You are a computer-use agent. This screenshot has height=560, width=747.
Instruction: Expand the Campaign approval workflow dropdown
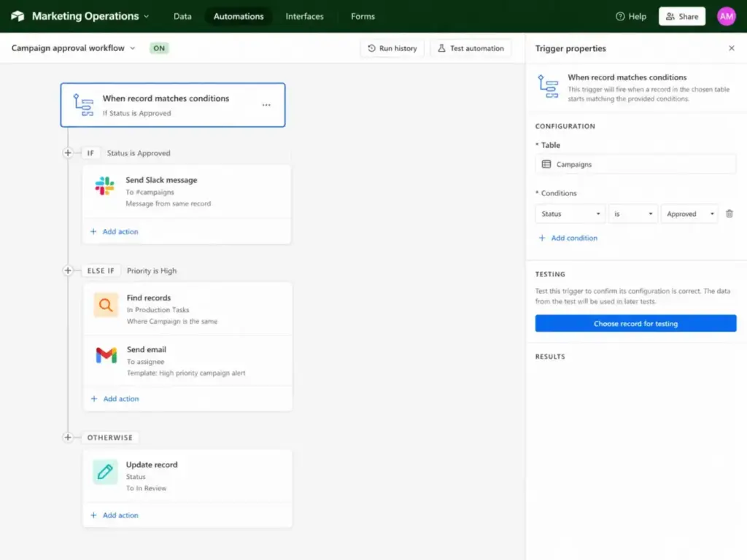[x=74, y=48]
